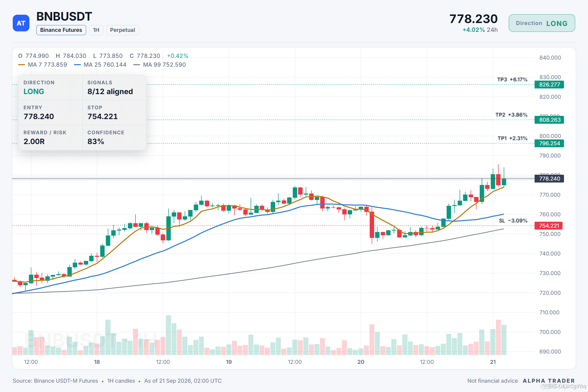
Task: Select the TP3 826.277 price label
Action: pos(549,85)
